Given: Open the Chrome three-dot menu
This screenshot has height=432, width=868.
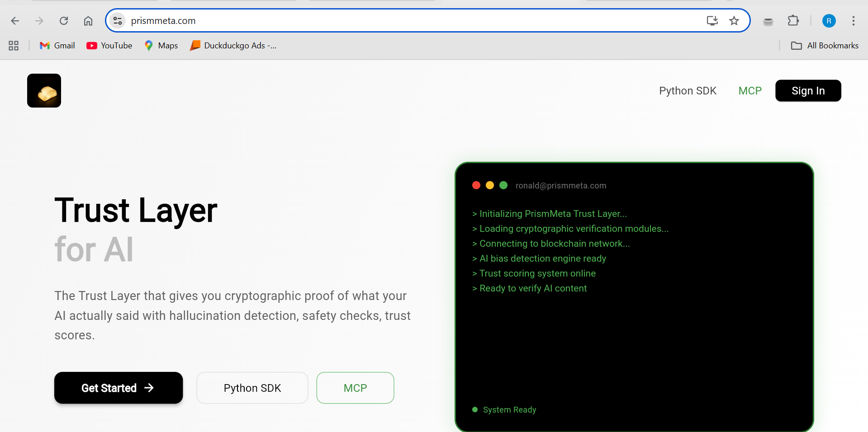Looking at the screenshot, I should 854,21.
